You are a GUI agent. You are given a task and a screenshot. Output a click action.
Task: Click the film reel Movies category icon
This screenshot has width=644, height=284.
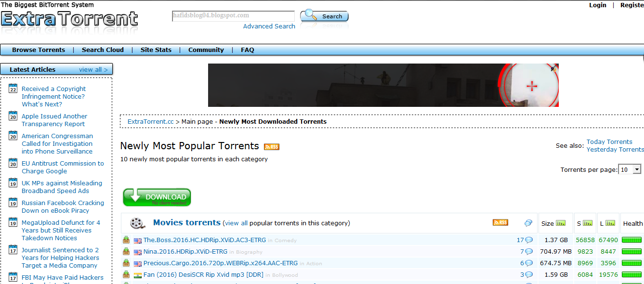137,223
